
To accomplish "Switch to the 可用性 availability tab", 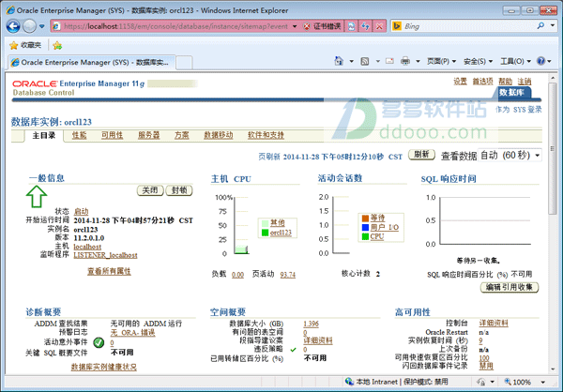I will point(112,135).
